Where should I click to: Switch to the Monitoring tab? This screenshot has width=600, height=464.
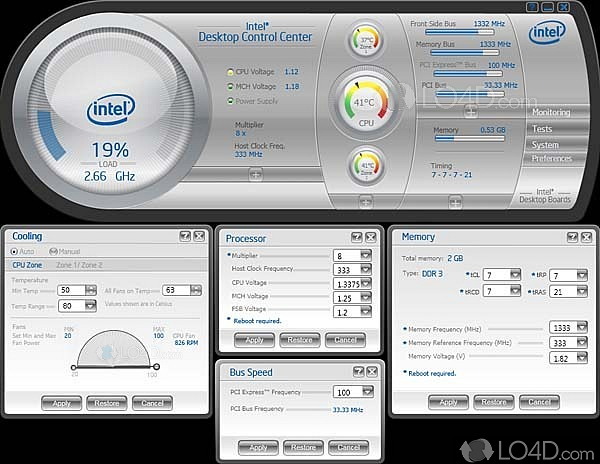click(551, 113)
